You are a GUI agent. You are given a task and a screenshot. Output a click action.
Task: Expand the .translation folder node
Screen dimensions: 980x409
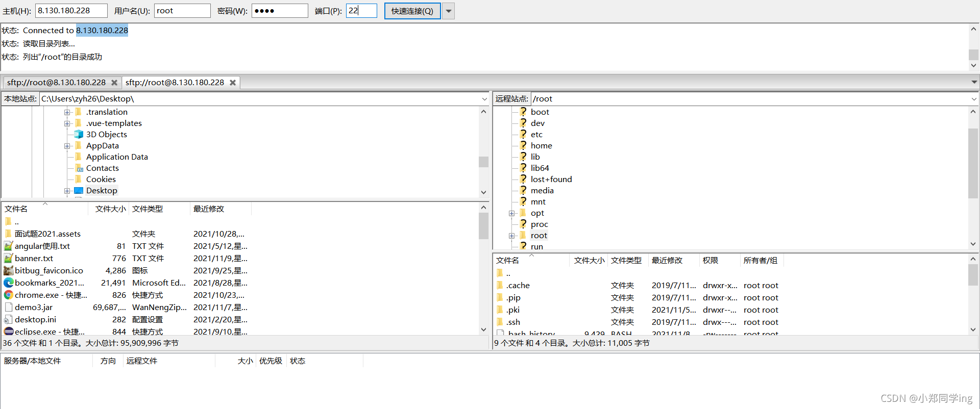point(67,112)
